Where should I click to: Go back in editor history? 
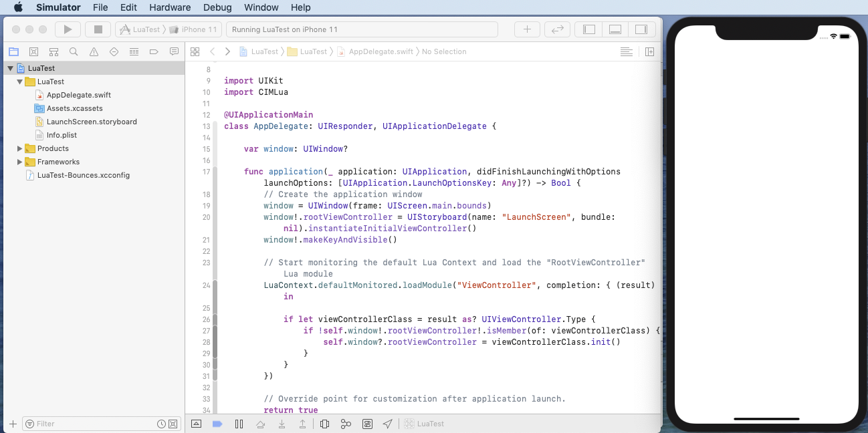[213, 51]
